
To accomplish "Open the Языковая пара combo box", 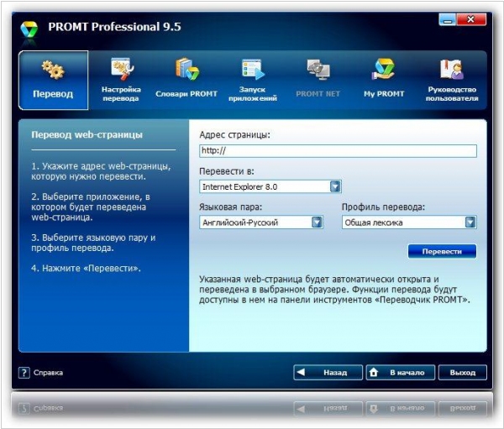I will (x=261, y=222).
